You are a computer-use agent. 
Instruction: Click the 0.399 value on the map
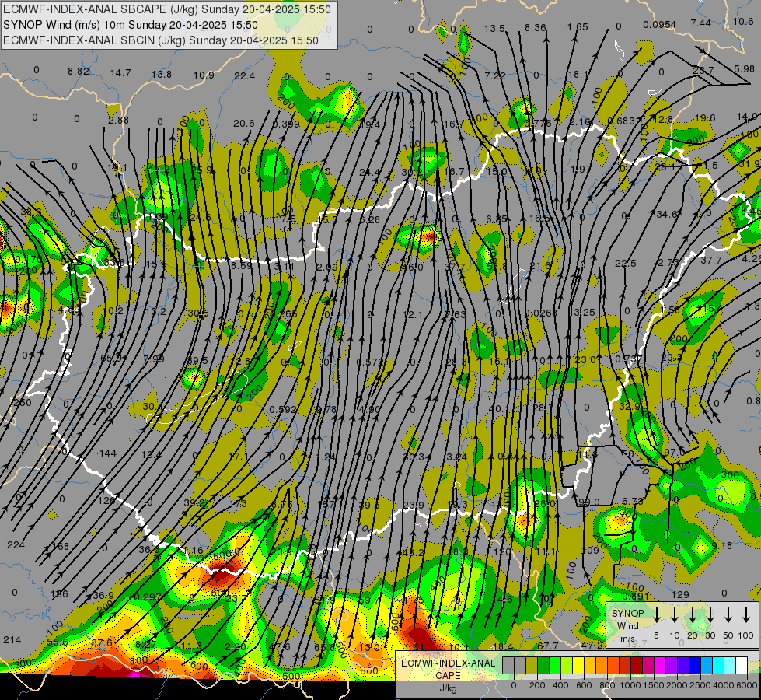click(286, 124)
